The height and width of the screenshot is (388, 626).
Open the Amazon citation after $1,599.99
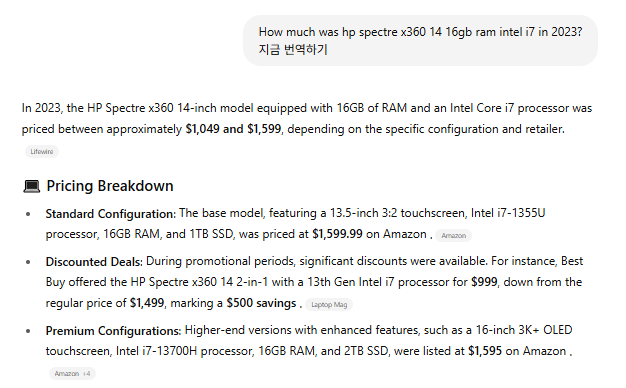(x=453, y=236)
